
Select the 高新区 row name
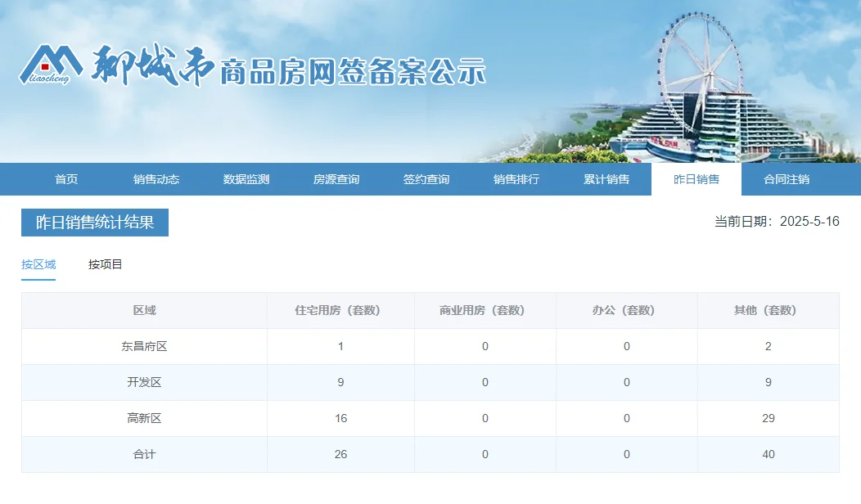point(144,419)
